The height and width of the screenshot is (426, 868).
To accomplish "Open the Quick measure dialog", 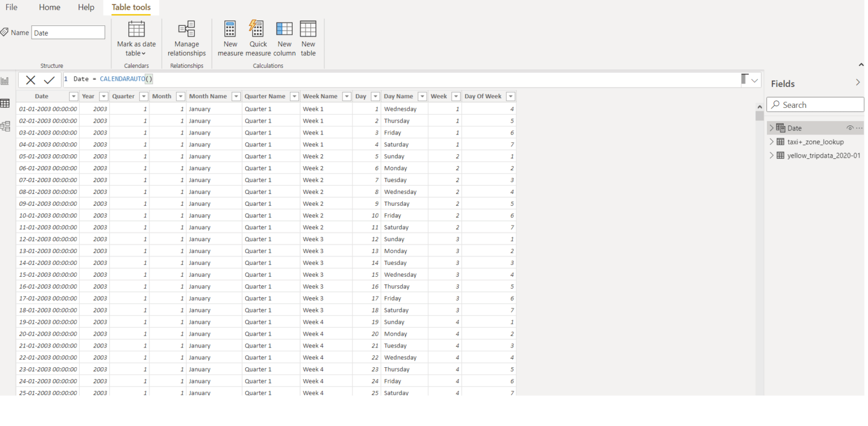I will [x=257, y=37].
